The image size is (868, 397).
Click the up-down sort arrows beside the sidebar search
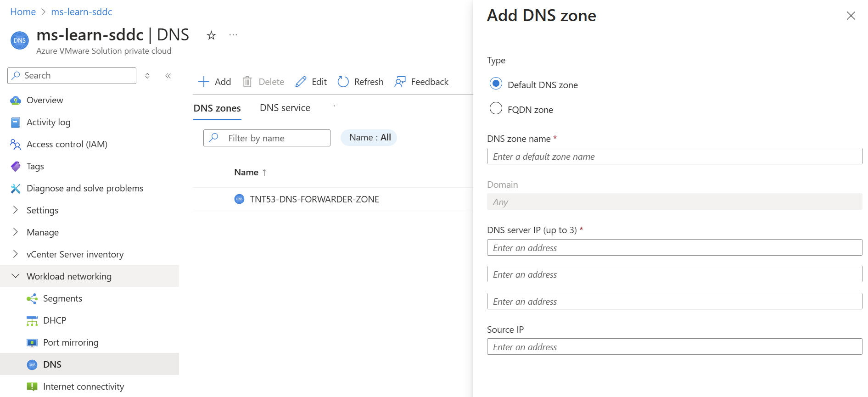pyautogui.click(x=147, y=76)
